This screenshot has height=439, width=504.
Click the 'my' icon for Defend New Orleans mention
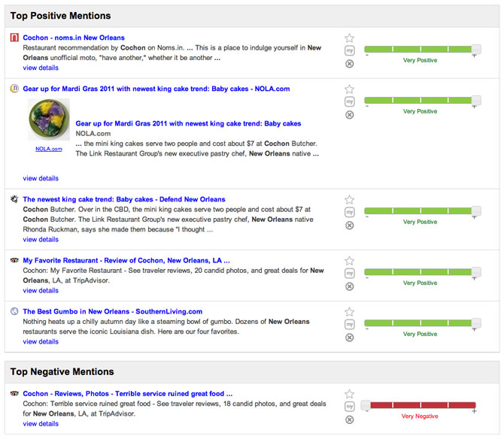[349, 212]
